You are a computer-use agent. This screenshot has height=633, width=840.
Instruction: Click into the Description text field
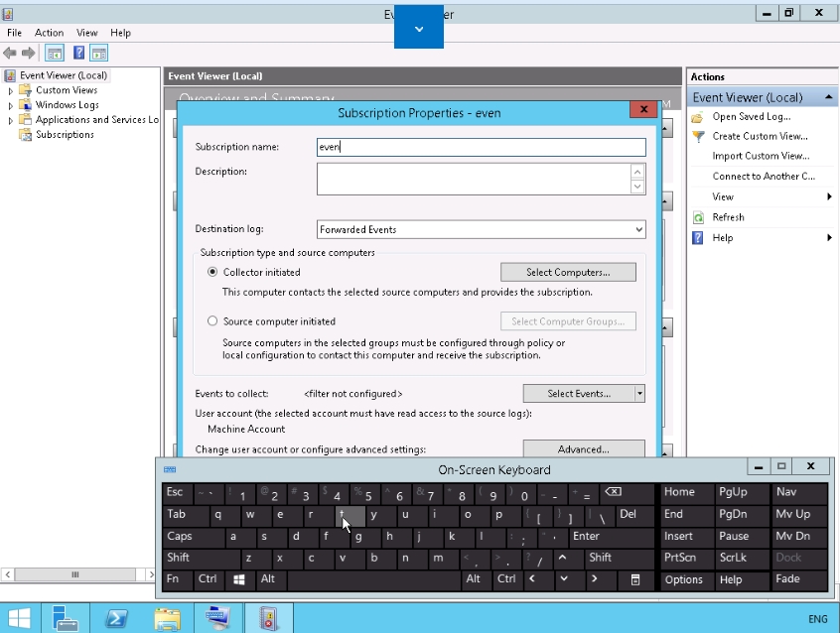point(474,179)
